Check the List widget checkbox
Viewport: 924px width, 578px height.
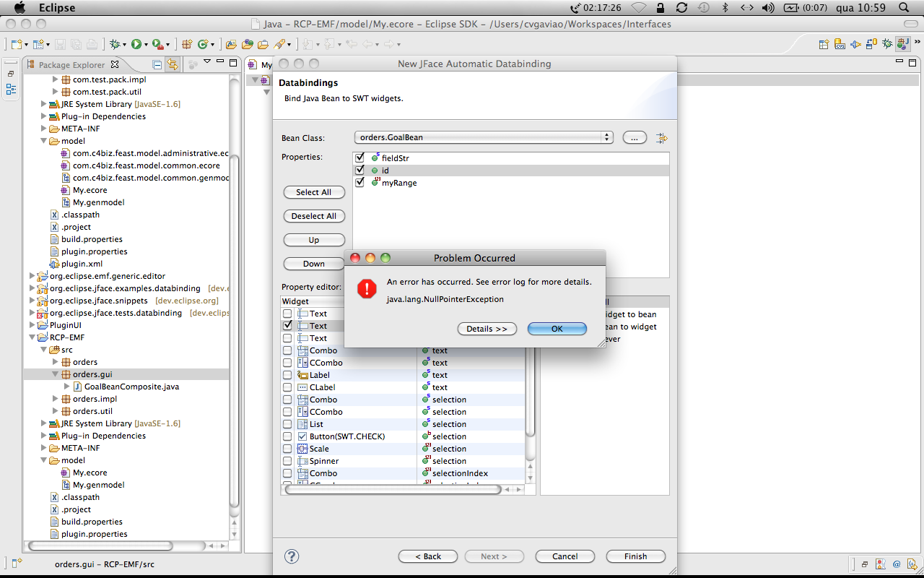[287, 424]
